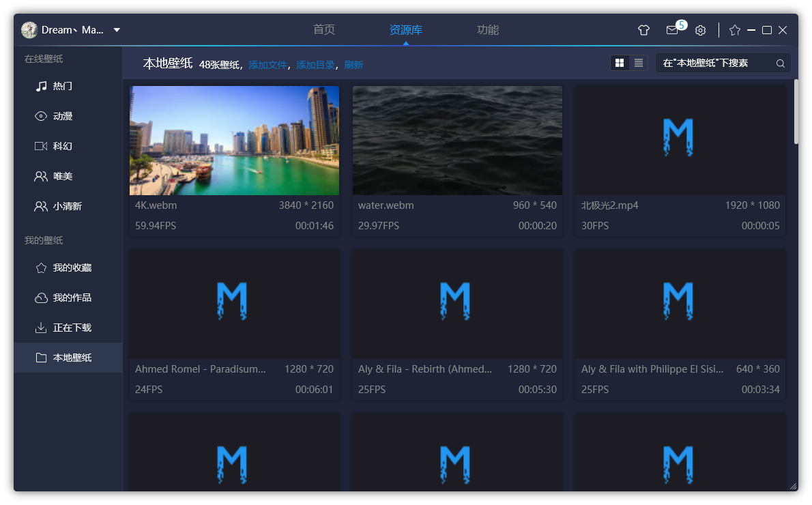Screen dimensions: 812x505
Task: Select the 北极光2.mp4 thumbnail
Action: click(x=680, y=141)
